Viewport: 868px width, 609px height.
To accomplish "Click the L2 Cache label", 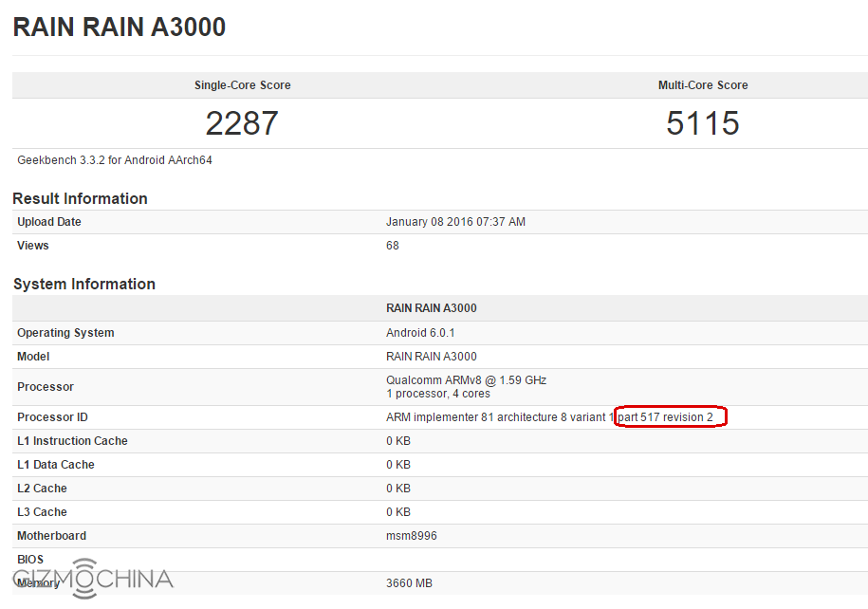I will click(42, 489).
